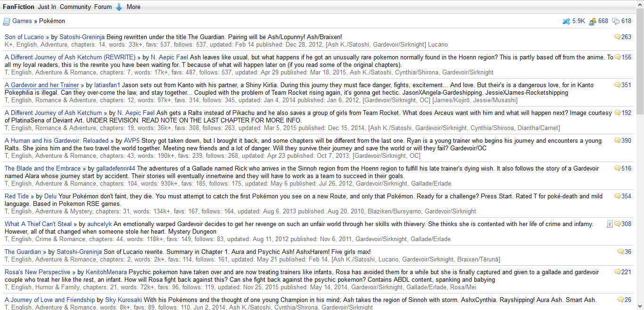This screenshot has width=644, height=310.
Task: View author galladefenrir44's profile
Action: tap(116, 168)
